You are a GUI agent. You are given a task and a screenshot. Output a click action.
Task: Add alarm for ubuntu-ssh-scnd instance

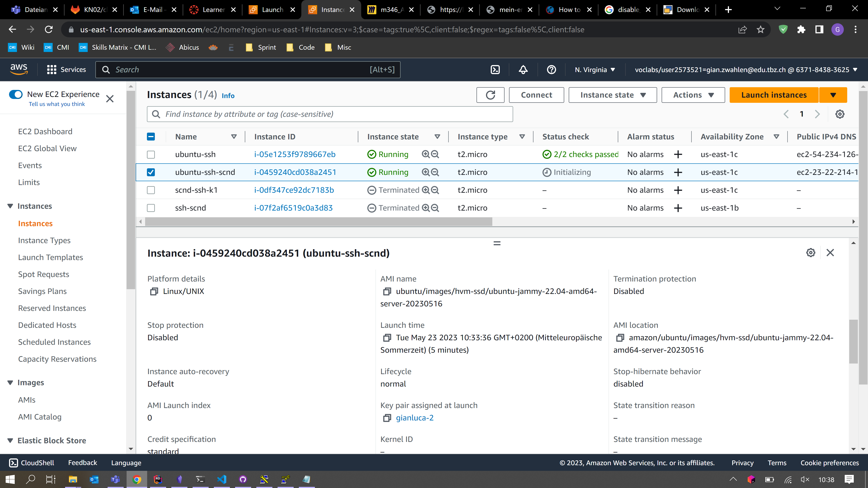click(x=678, y=172)
